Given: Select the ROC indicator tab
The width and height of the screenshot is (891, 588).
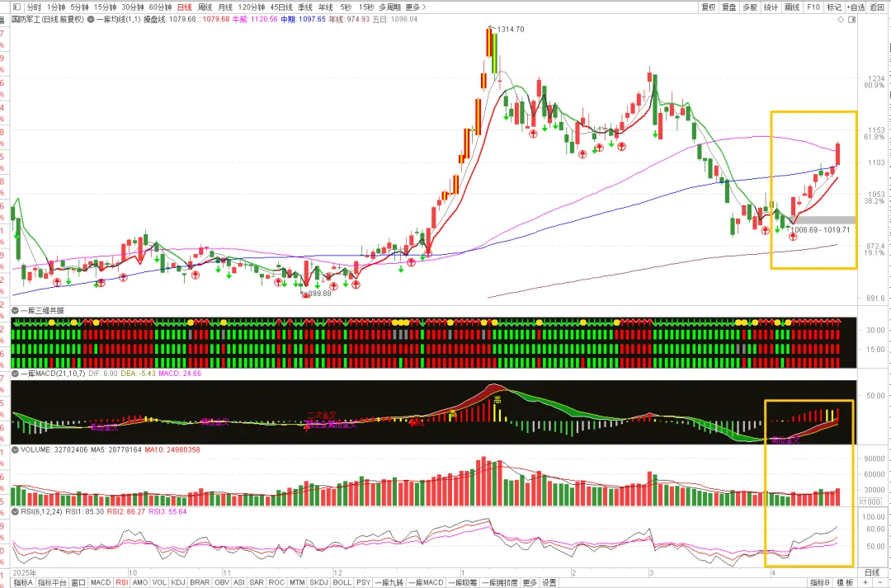Looking at the screenshot, I should click(x=276, y=582).
